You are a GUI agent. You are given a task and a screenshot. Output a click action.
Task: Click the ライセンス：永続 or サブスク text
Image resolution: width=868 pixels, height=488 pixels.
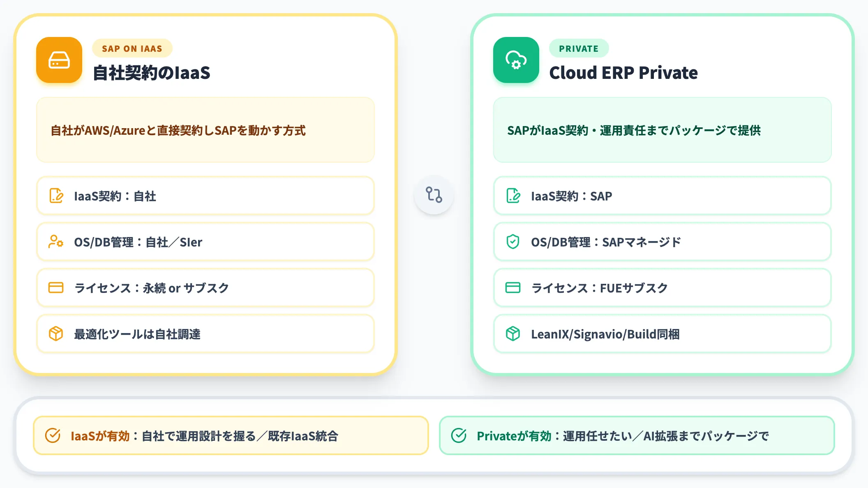coord(151,288)
